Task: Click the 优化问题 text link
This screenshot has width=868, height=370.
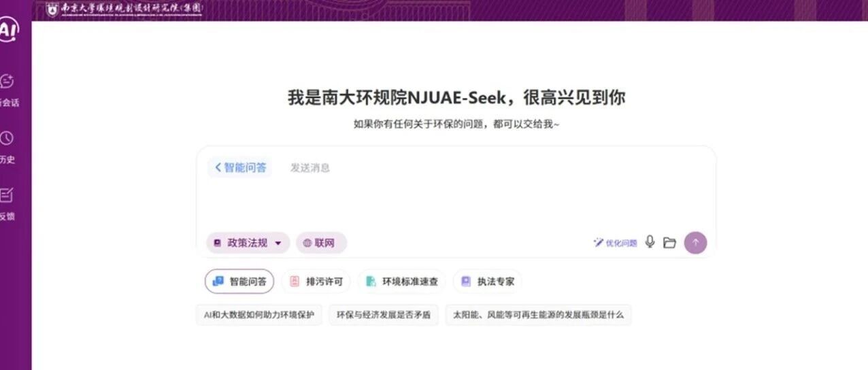Action: click(x=621, y=243)
